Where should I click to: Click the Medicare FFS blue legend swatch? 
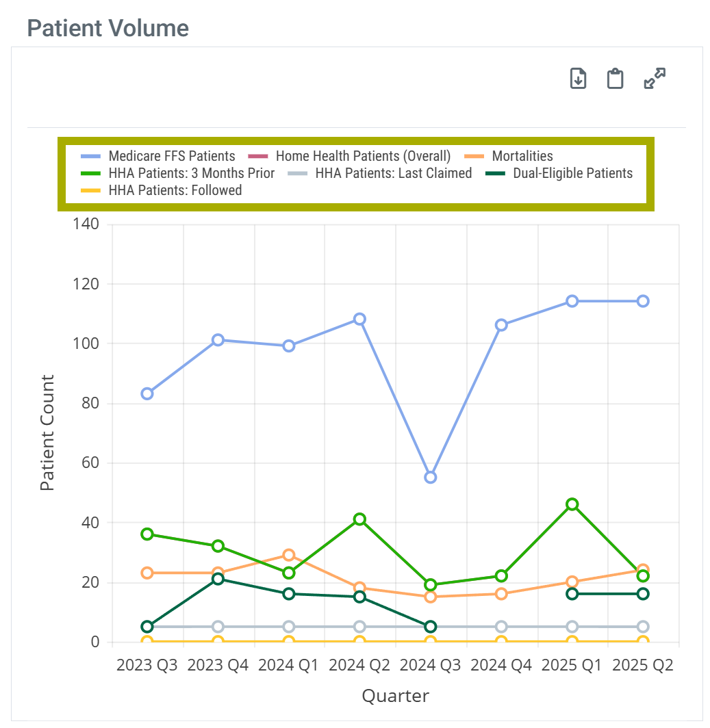click(91, 156)
